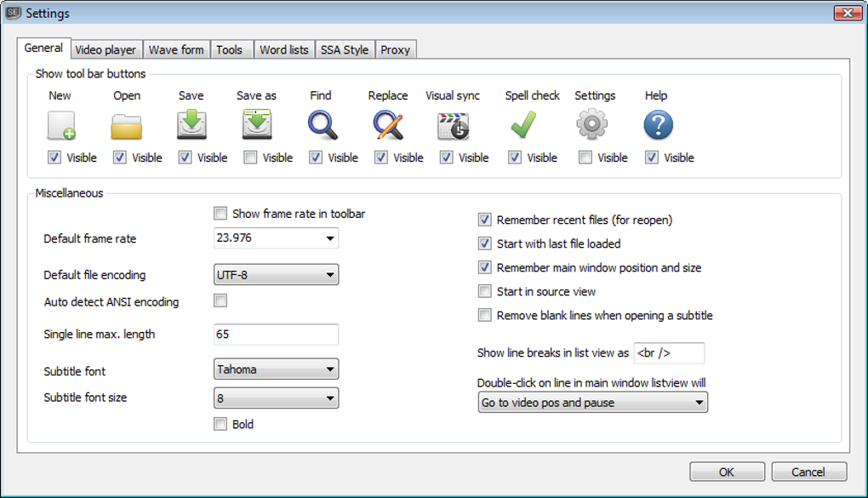
Task: Enable Bold subtitle font checkbox
Action: (220, 424)
